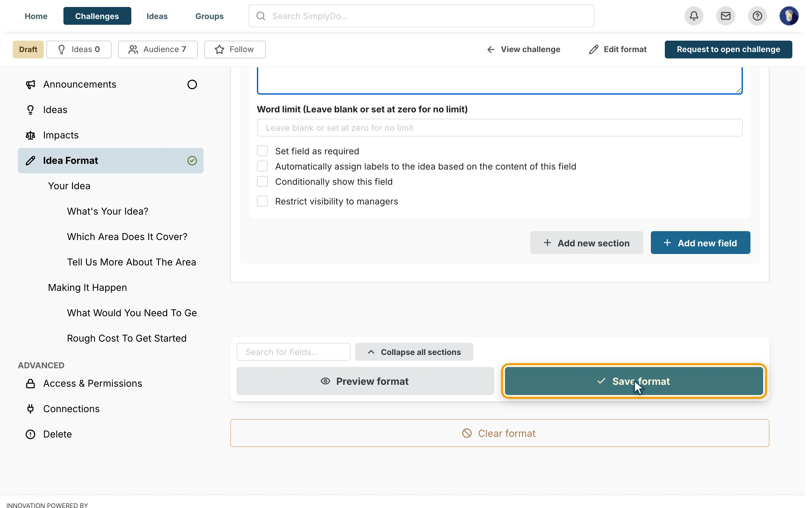Switch to the Ideas top tab
The height and width of the screenshot is (508, 812).
pyautogui.click(x=157, y=16)
